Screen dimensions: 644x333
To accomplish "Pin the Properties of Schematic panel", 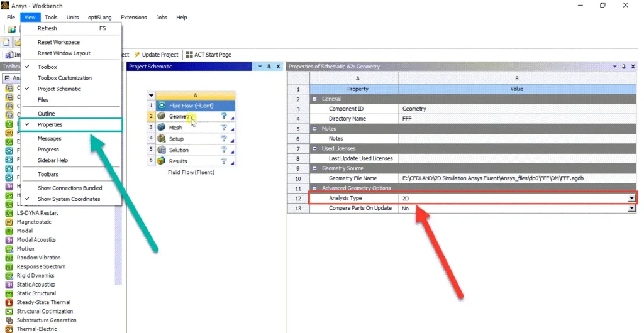I will [623, 67].
